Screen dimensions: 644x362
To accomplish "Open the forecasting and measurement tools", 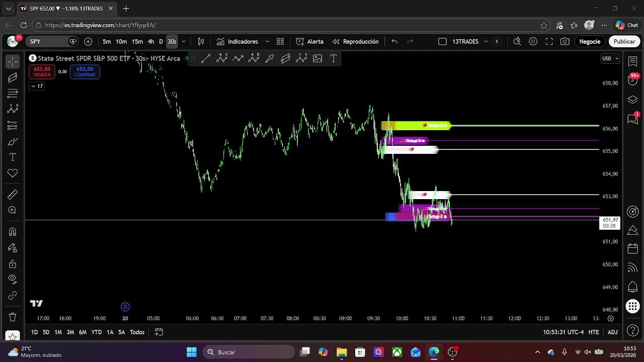I will click(13, 125).
